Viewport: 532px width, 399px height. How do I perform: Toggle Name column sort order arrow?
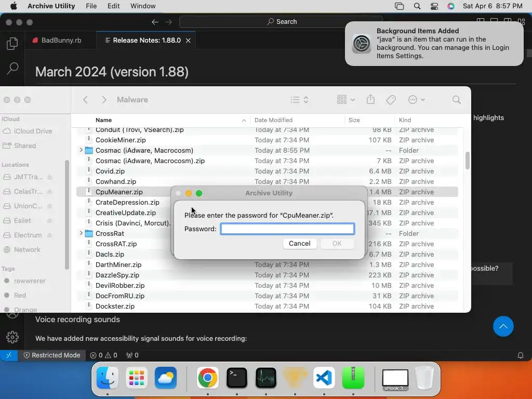(244, 121)
